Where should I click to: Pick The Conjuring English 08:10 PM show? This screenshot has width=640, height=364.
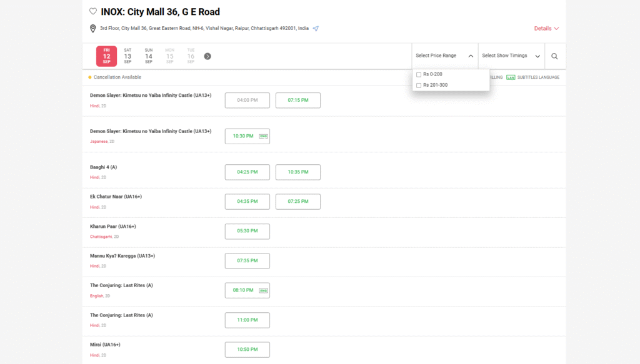click(247, 290)
